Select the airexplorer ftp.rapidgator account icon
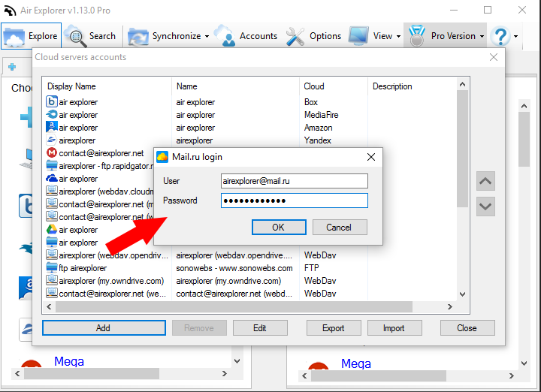This screenshot has width=541, height=392. (x=51, y=165)
